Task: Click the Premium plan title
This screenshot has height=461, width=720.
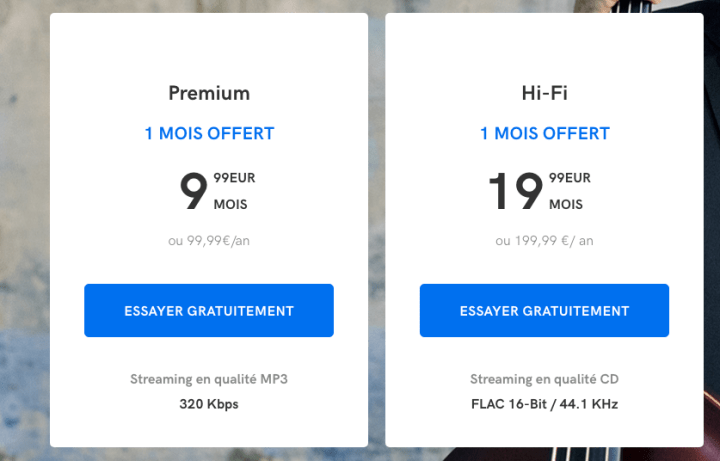Action: tap(208, 94)
